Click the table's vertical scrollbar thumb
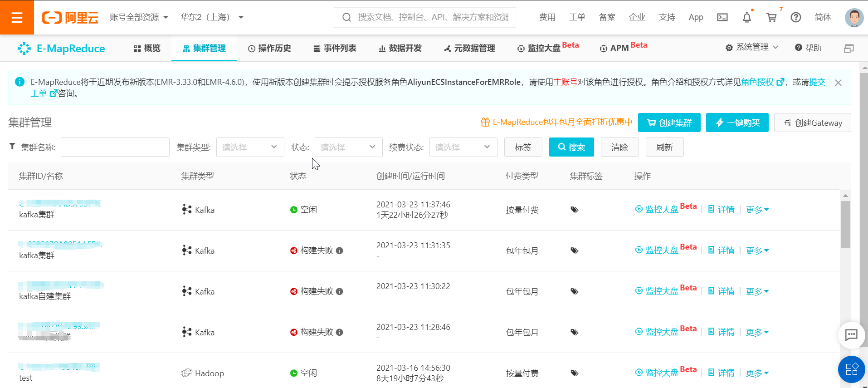868x388 pixels. (x=845, y=224)
